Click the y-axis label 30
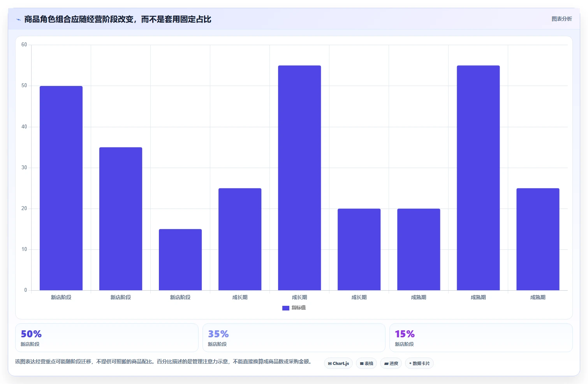 pyautogui.click(x=24, y=168)
